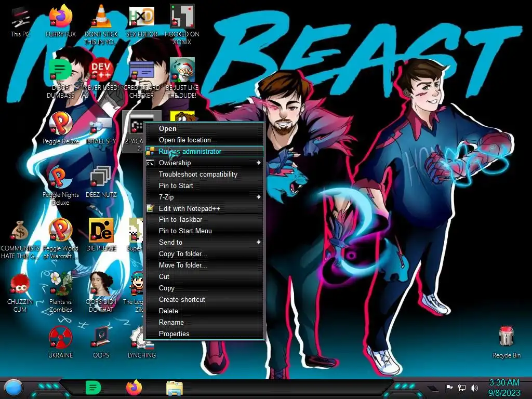
Task: Select the Peggle Nights Deluxe shortcut
Action: pos(60,185)
